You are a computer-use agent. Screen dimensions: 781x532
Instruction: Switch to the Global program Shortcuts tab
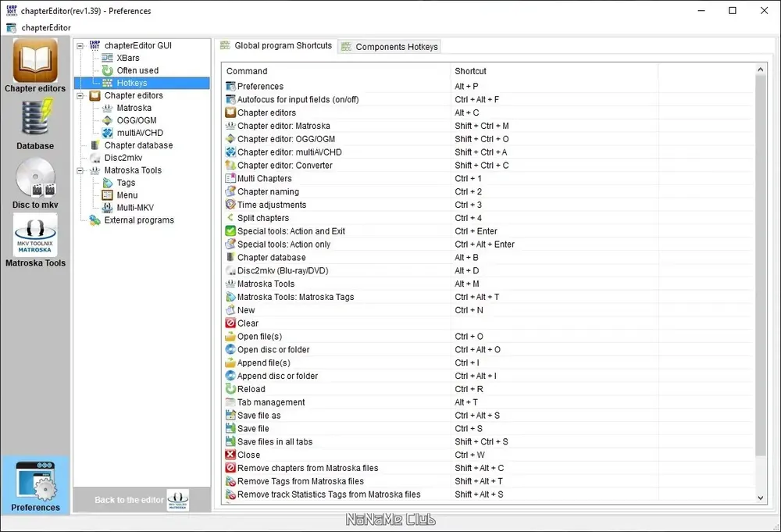coord(276,45)
